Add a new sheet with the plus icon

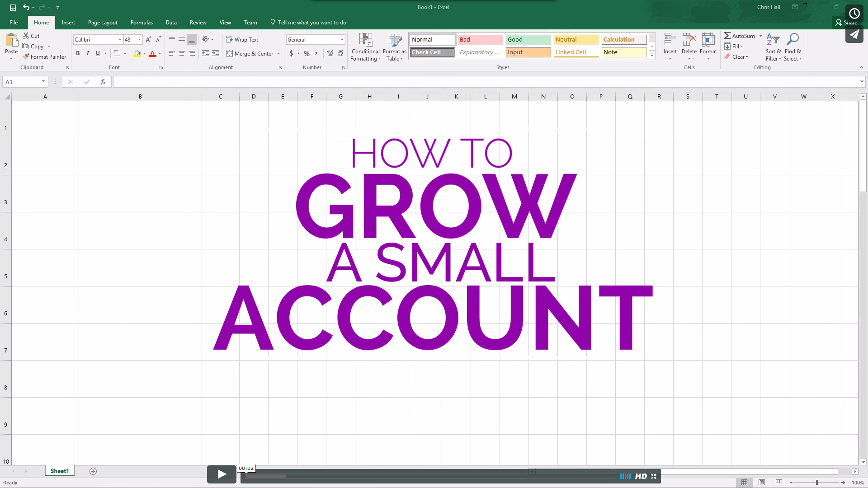click(93, 471)
